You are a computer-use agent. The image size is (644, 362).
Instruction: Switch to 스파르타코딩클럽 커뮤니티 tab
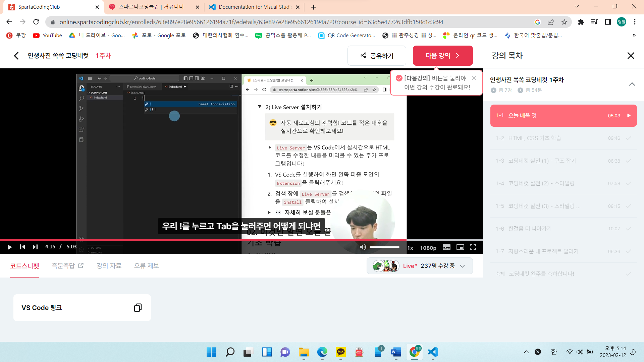click(x=154, y=7)
